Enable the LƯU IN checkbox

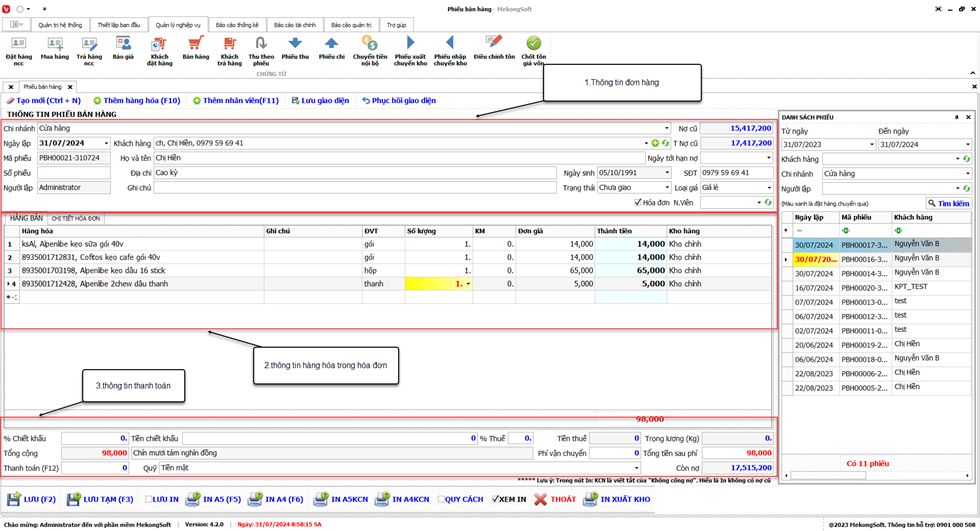point(149,499)
